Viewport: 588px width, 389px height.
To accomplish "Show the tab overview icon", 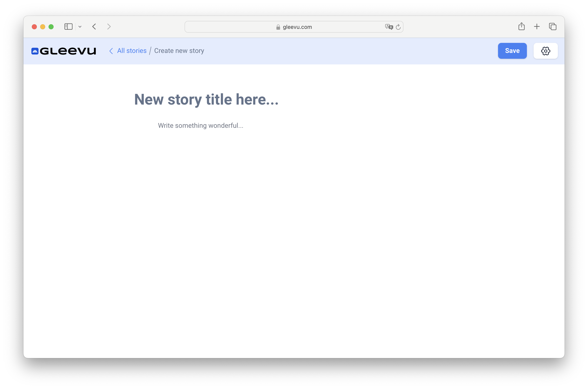I will tap(552, 27).
